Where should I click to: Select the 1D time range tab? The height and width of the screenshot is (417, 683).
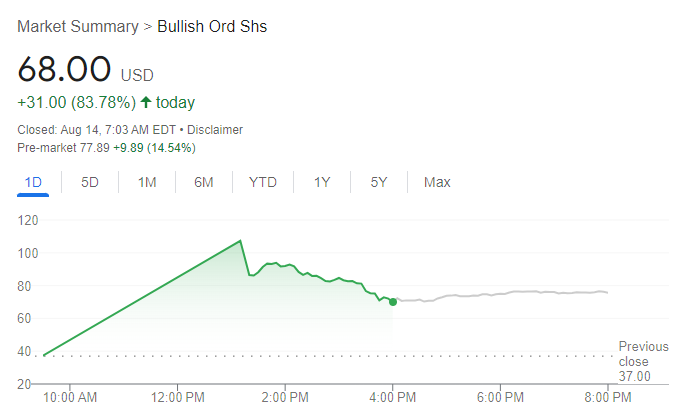(33, 182)
